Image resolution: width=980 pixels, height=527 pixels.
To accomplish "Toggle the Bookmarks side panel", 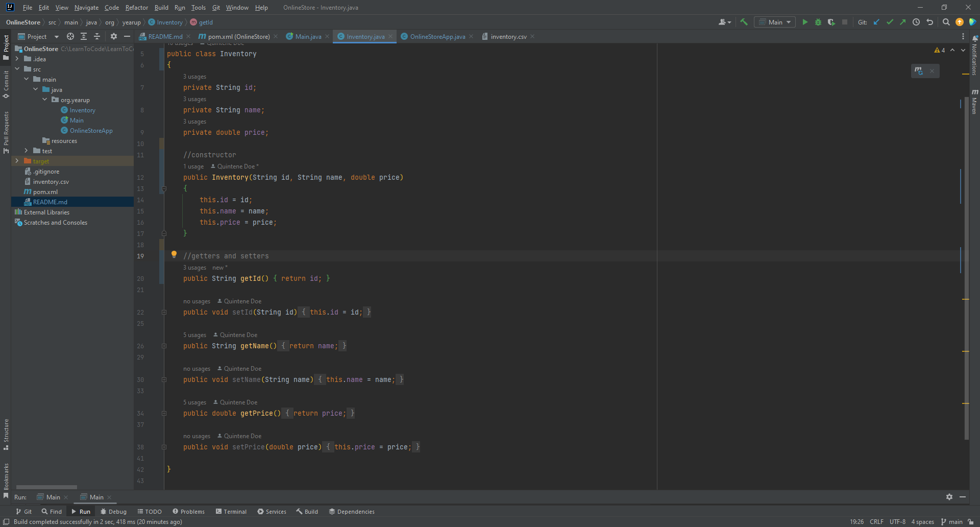I will pos(6,481).
